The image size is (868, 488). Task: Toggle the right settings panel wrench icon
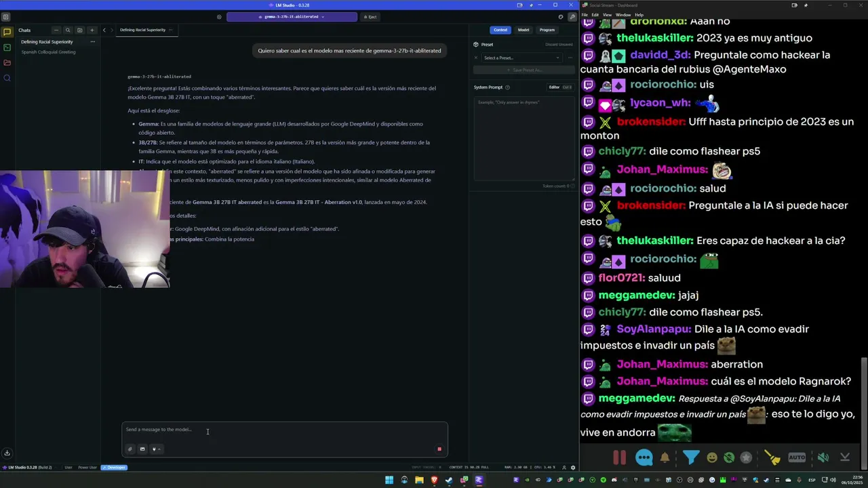coord(572,17)
